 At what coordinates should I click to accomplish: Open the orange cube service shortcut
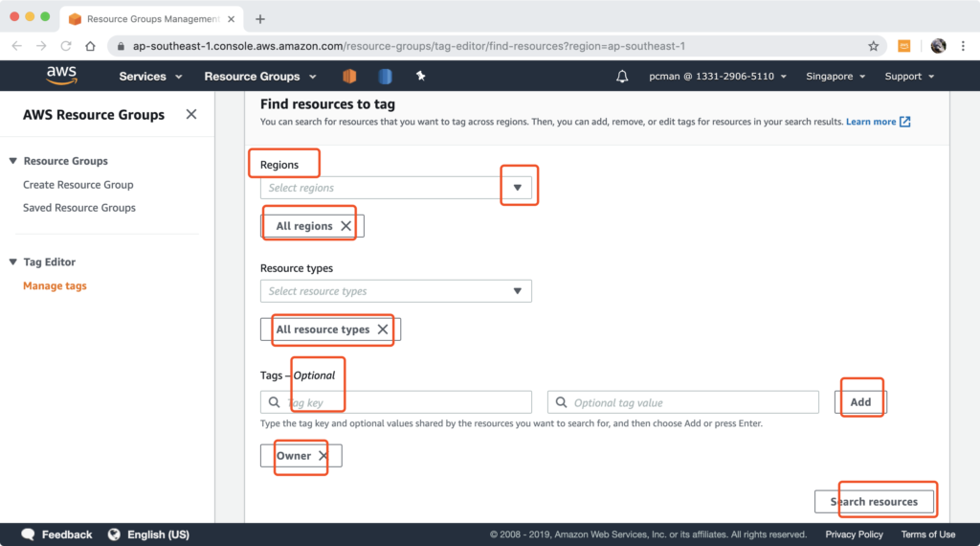coord(349,77)
